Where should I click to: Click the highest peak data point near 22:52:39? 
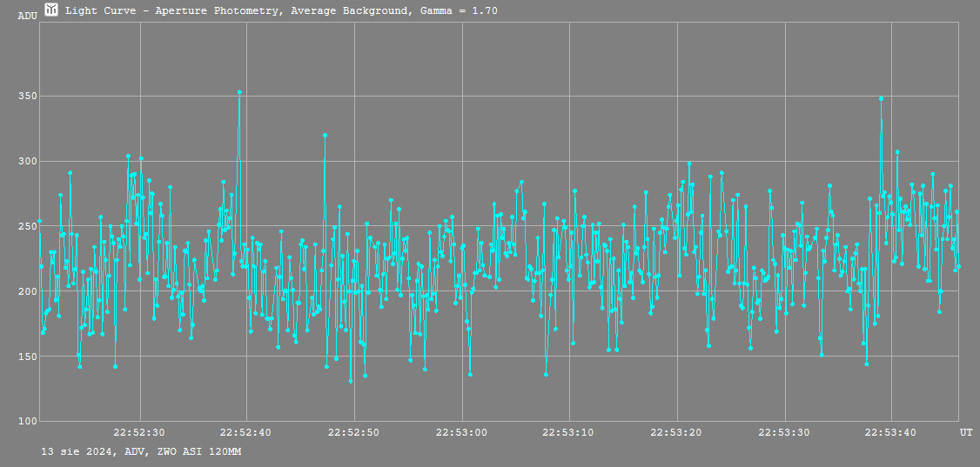coord(239,92)
